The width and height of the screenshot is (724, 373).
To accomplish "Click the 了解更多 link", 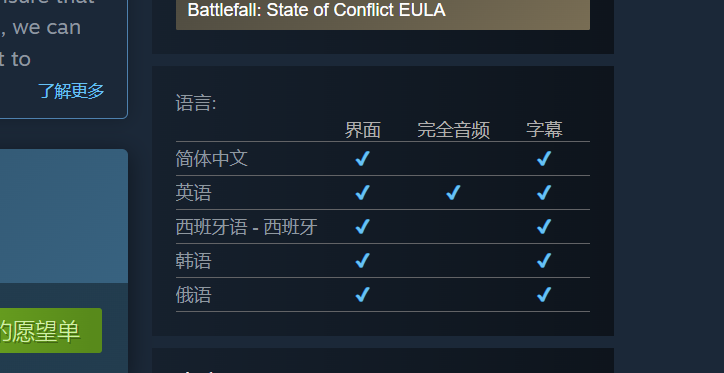I will click(x=72, y=91).
